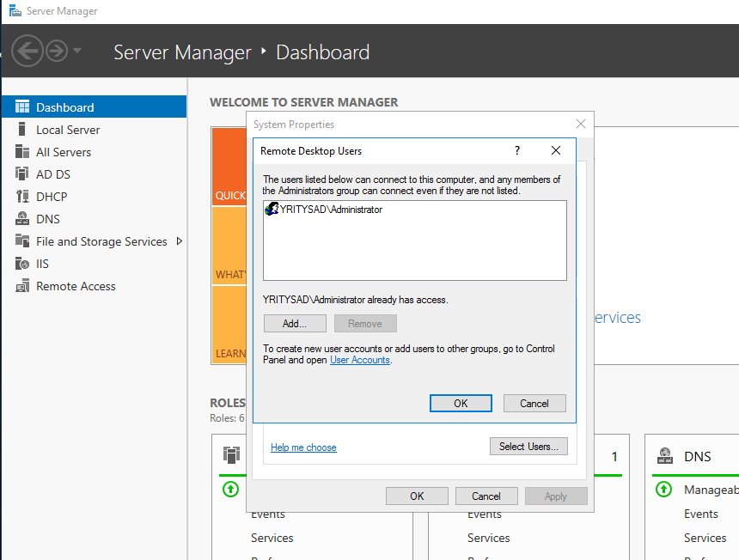This screenshot has height=560, width=739.
Task: Click OK in System Properties
Action: (417, 496)
